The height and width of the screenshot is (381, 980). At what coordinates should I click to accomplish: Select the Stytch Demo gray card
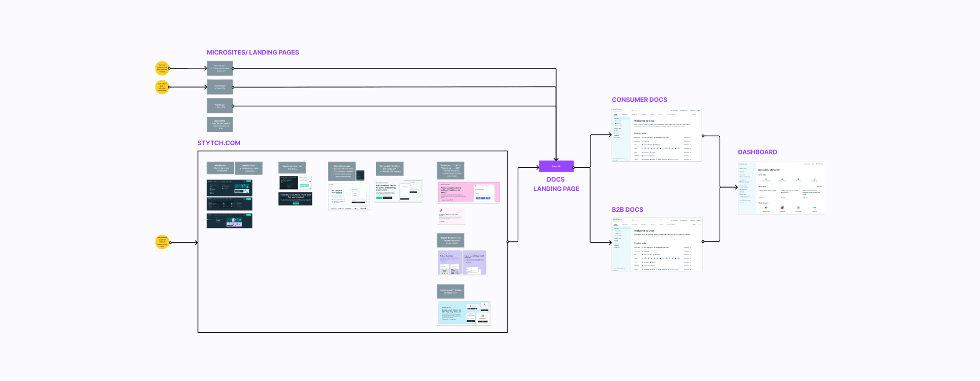click(x=220, y=124)
